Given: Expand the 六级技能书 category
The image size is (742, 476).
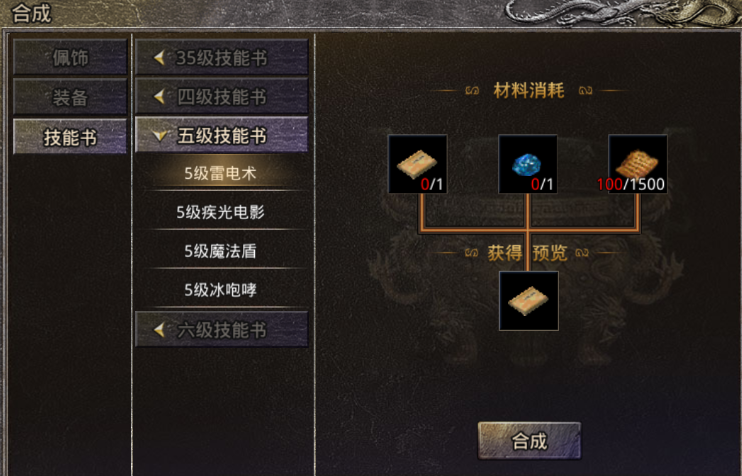Looking at the screenshot, I should point(221,329).
